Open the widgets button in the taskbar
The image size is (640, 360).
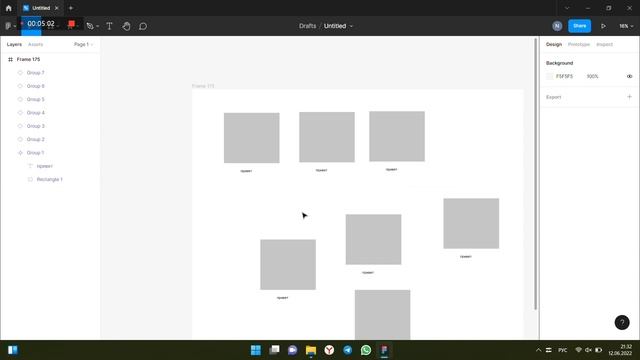(13, 350)
